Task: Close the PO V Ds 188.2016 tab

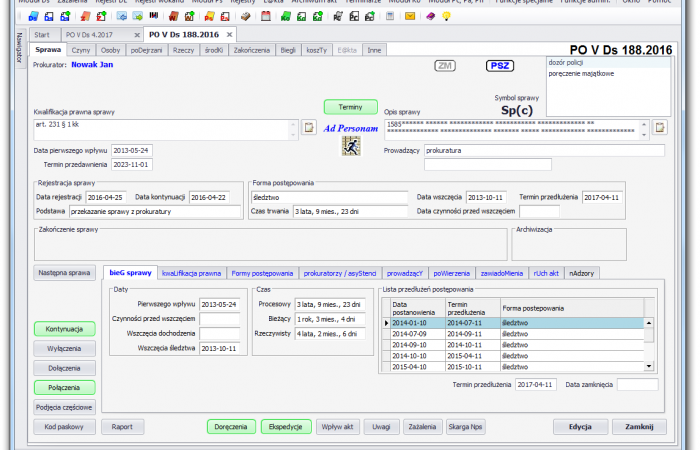Action: coord(229,34)
